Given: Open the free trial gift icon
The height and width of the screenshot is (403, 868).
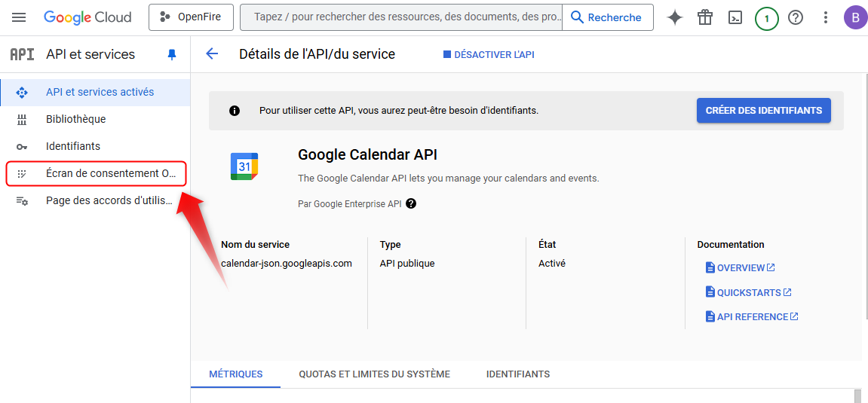Looking at the screenshot, I should 704,17.
